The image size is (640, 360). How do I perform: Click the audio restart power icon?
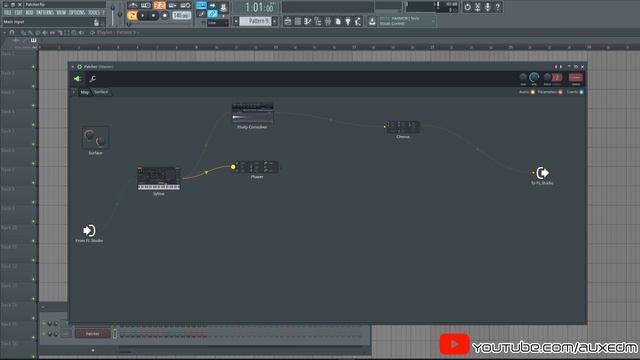point(467,7)
